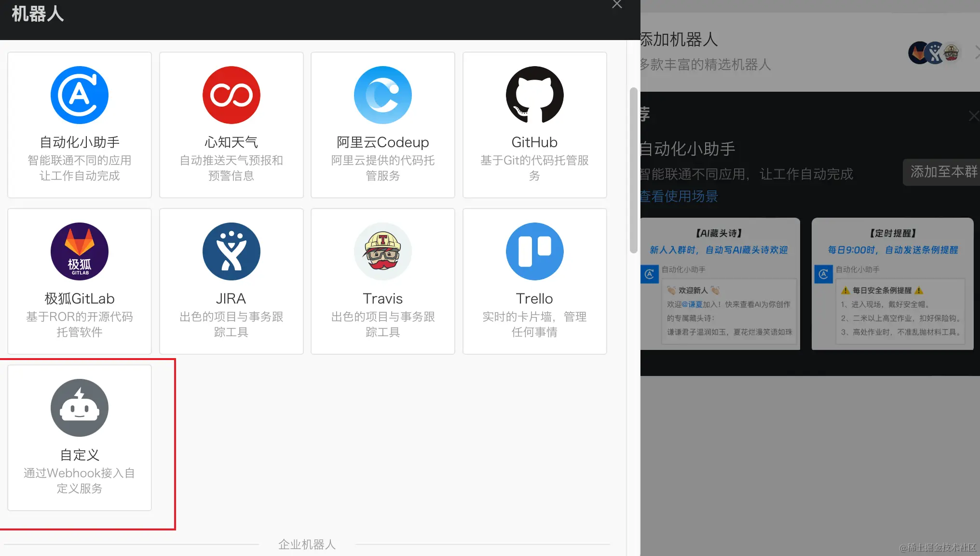
Task: Select the JIRA robot icon
Action: point(231,251)
